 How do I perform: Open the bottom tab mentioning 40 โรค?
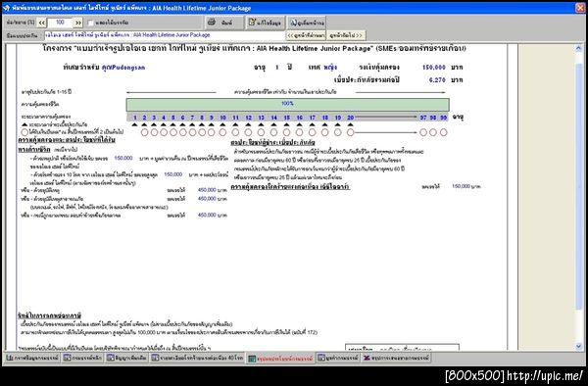[x=197, y=358]
